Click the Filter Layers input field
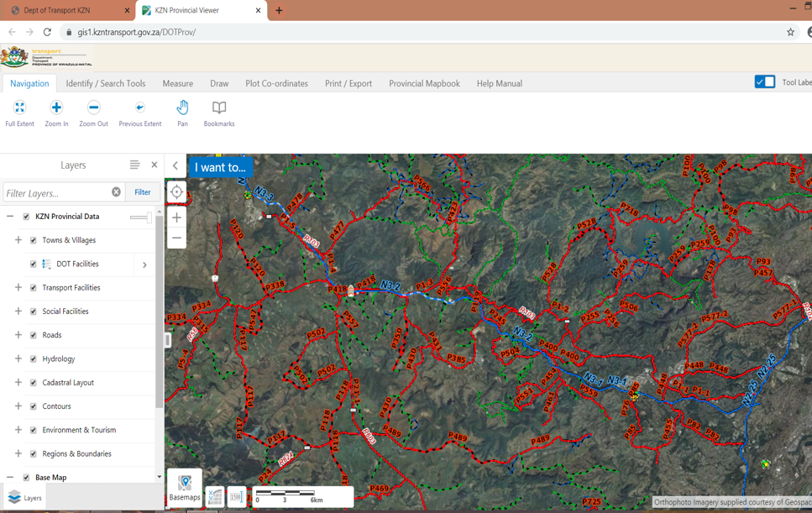The image size is (812, 513). [x=57, y=192]
